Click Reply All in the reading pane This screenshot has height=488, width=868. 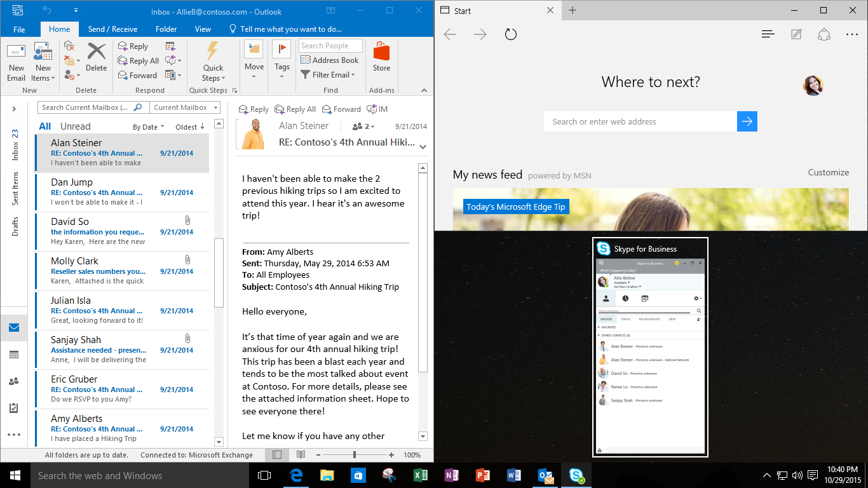click(295, 109)
